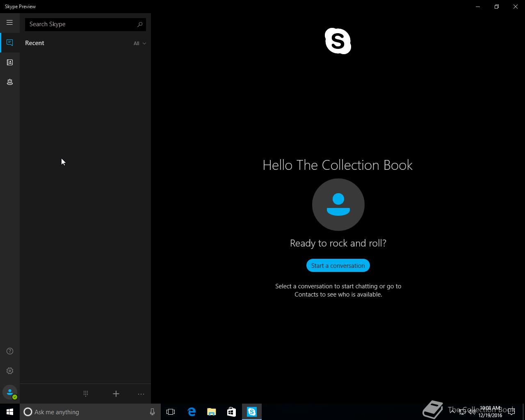Open Task View on the taskbar
The height and width of the screenshot is (420, 525).
[171, 412]
